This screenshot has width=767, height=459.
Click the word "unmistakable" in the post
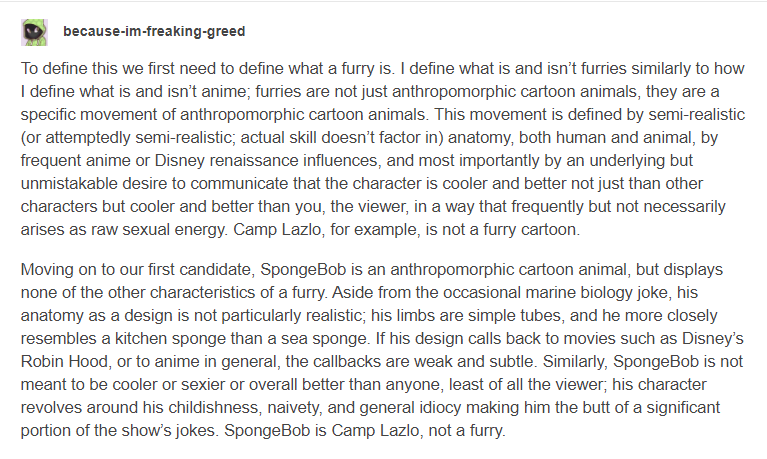coord(69,184)
